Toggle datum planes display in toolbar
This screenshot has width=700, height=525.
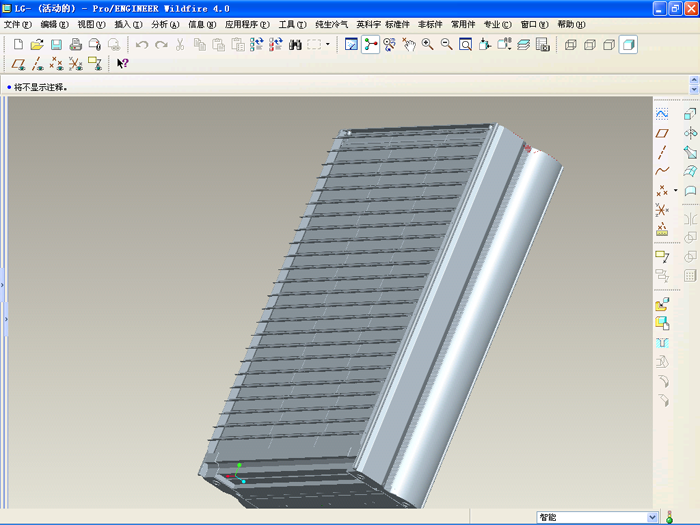point(18,63)
